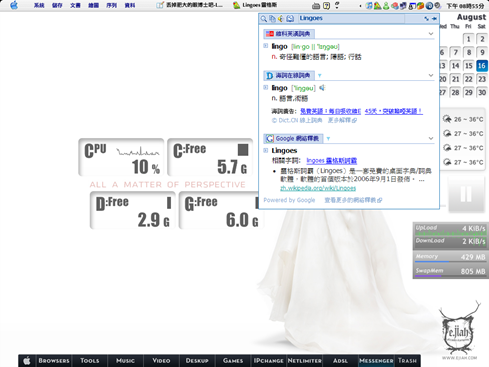Click the save icon in Lingoes toolbar
The image size is (489, 367).
tap(290, 19)
